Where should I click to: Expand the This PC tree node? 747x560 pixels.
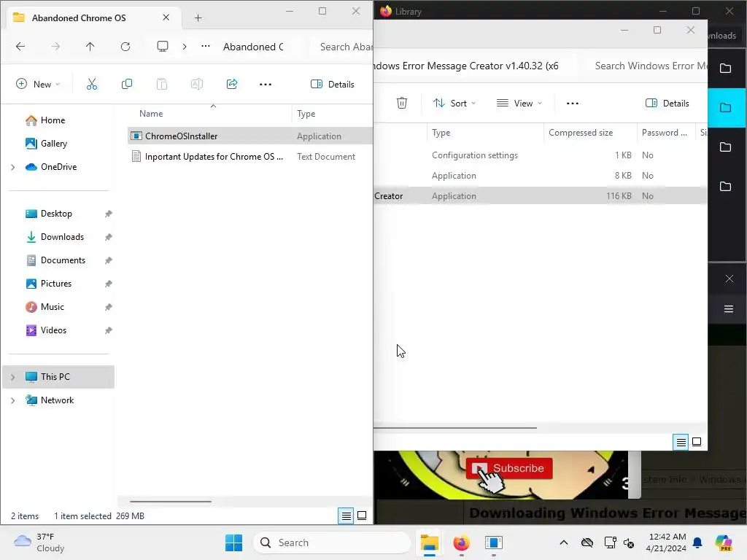(13, 377)
